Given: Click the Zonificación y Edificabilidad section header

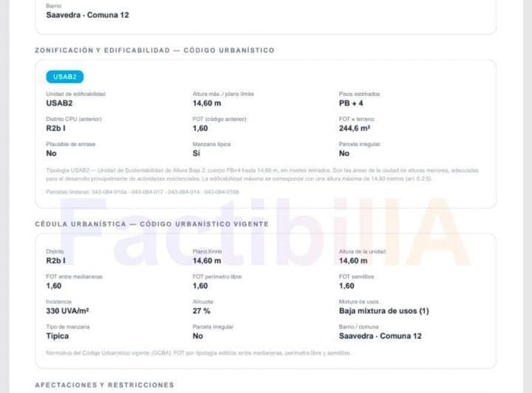Looking at the screenshot, I should tap(154, 50).
